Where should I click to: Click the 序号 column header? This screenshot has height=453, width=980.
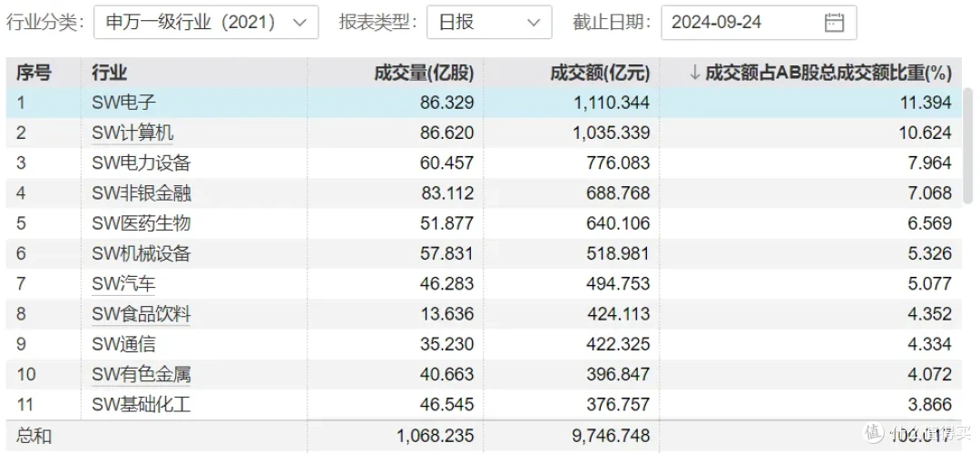[x=34, y=74]
